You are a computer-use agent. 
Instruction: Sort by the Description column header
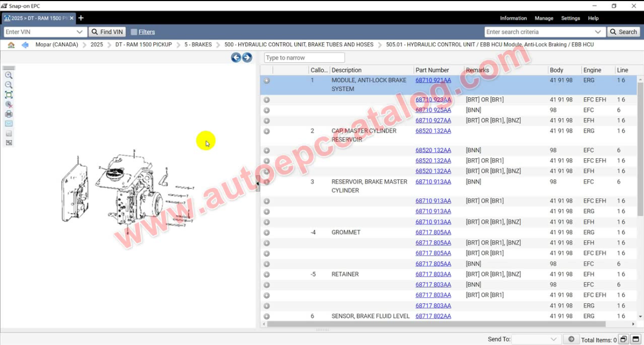(x=347, y=70)
